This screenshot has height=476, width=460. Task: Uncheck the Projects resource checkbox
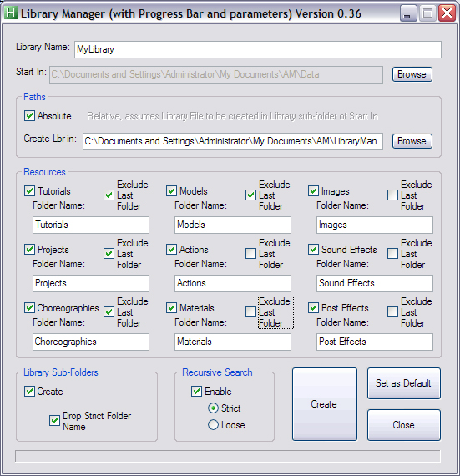29,250
